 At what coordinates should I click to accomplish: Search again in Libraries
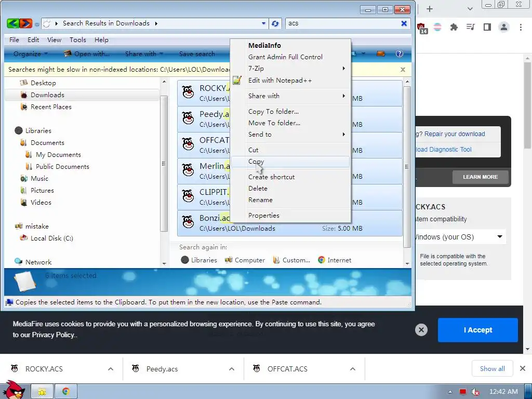click(x=199, y=260)
